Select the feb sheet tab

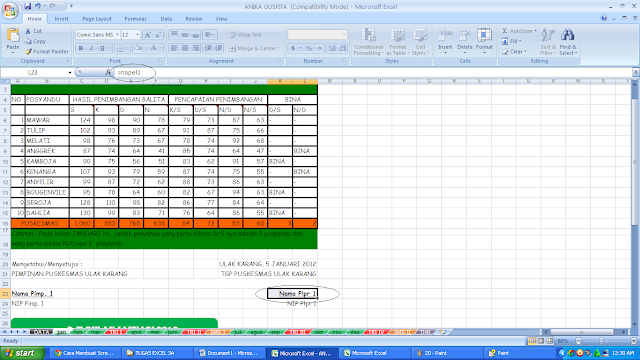78,332
